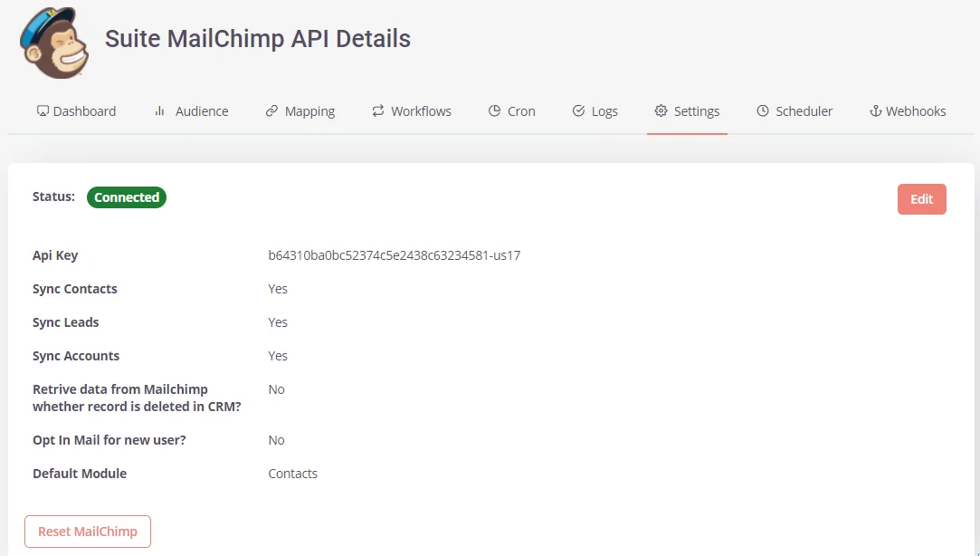Go to the Logs tab

pos(604,111)
